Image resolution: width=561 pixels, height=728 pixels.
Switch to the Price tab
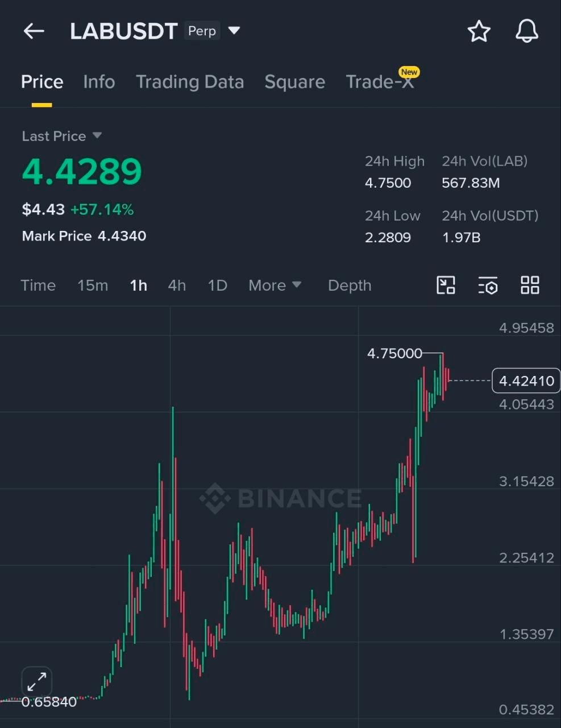coord(42,82)
